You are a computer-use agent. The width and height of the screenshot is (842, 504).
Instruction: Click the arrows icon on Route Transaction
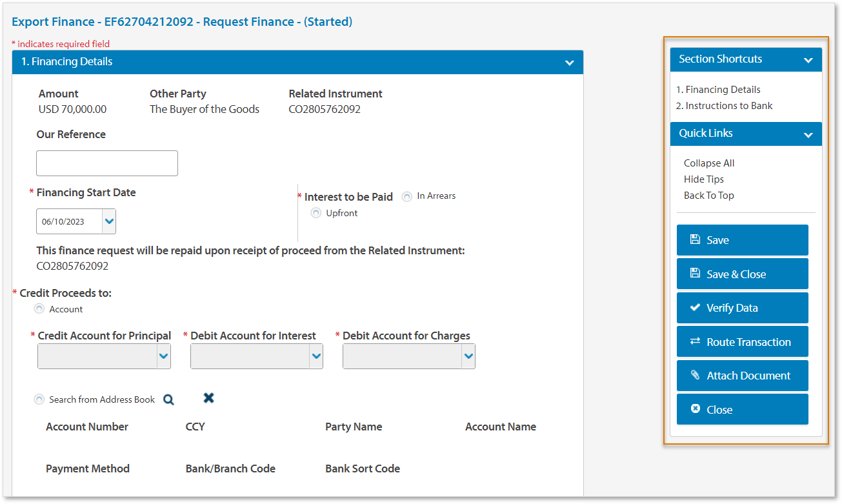pos(695,341)
